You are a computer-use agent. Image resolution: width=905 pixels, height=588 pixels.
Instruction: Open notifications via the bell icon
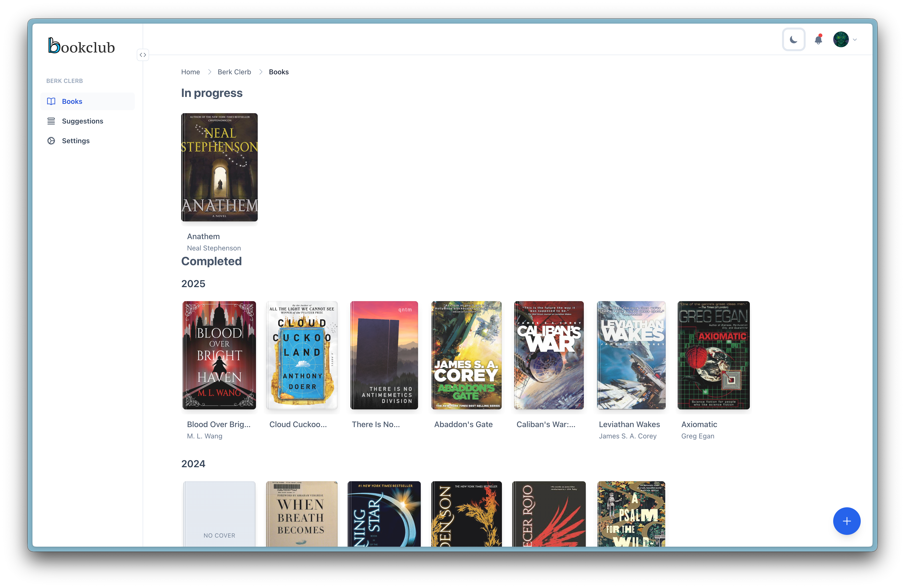coord(818,40)
